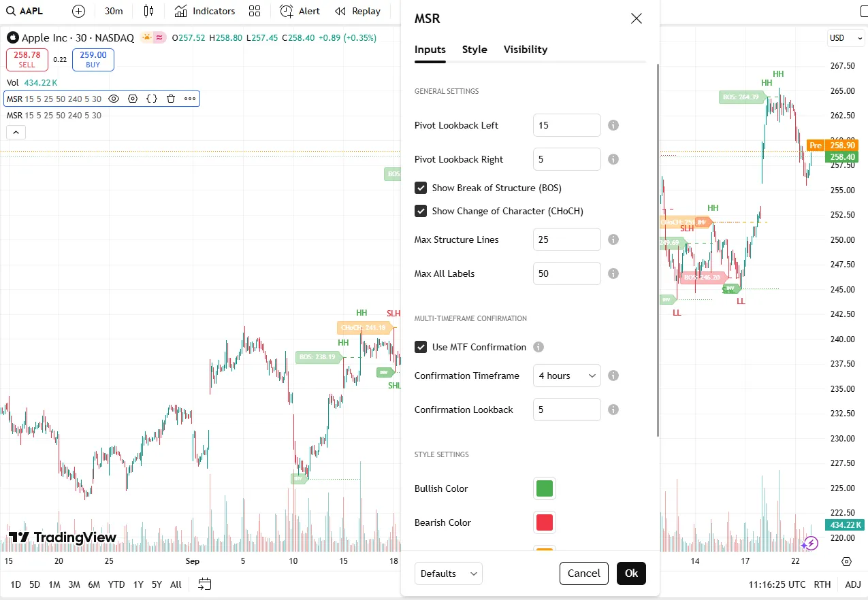Disable Use MTF Confirmation checkbox
This screenshot has height=600, width=868.
click(421, 347)
